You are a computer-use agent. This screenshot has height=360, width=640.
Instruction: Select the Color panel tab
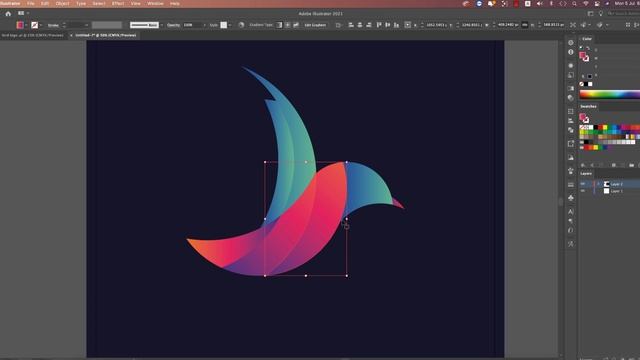click(587, 39)
